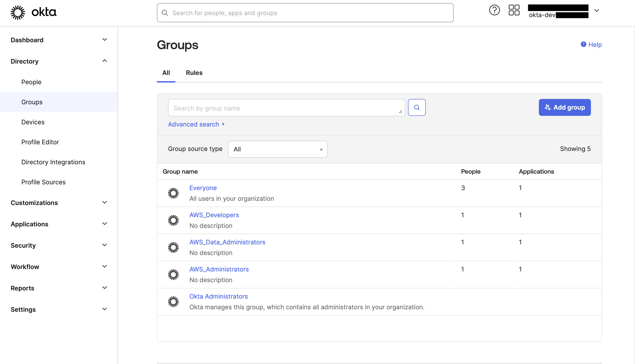The width and height of the screenshot is (635, 364).
Task: Focus the Search by group name field
Action: click(x=286, y=108)
